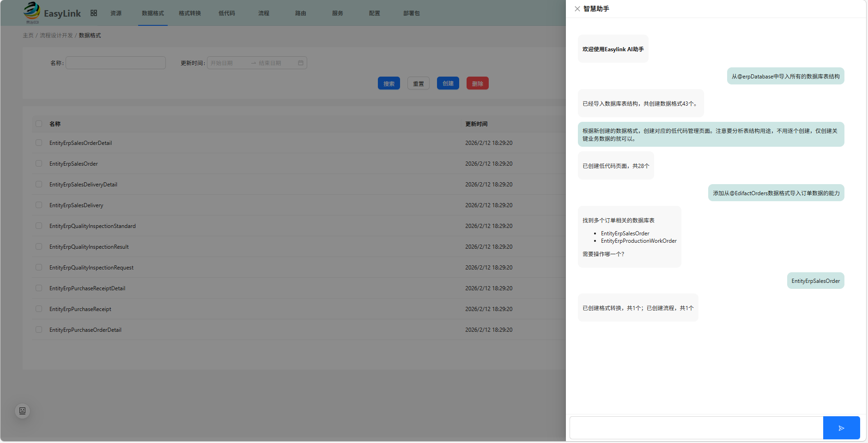Check the EntityErpQualityInspectionStandard row checkbox

(39, 226)
